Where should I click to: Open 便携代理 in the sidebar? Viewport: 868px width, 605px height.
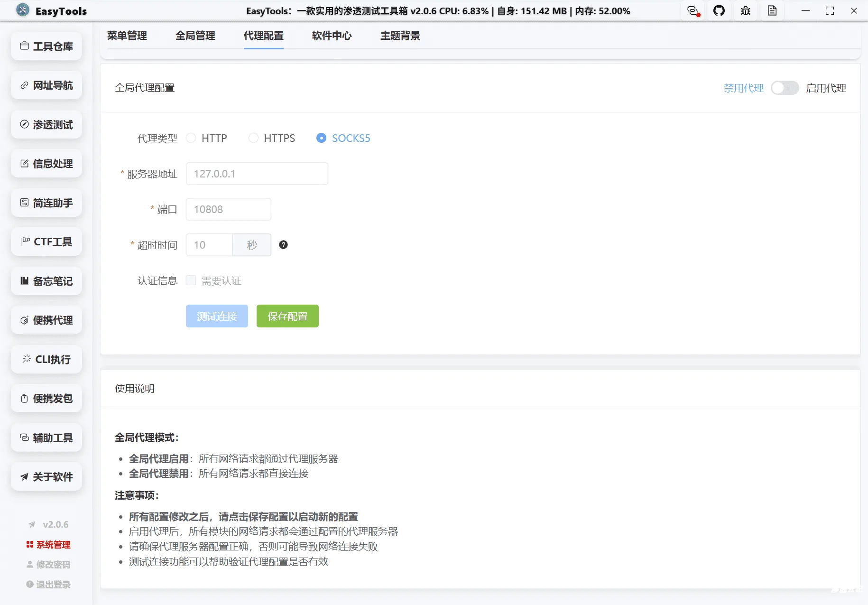(x=46, y=320)
